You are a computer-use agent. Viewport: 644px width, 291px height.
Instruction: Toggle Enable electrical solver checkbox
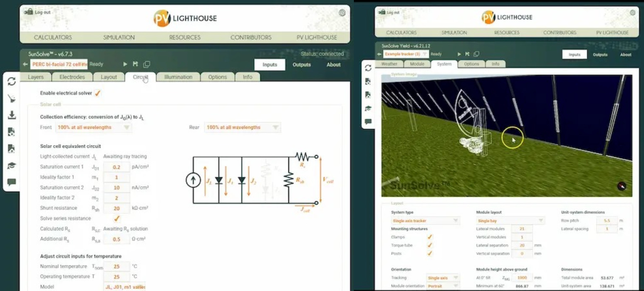97,93
